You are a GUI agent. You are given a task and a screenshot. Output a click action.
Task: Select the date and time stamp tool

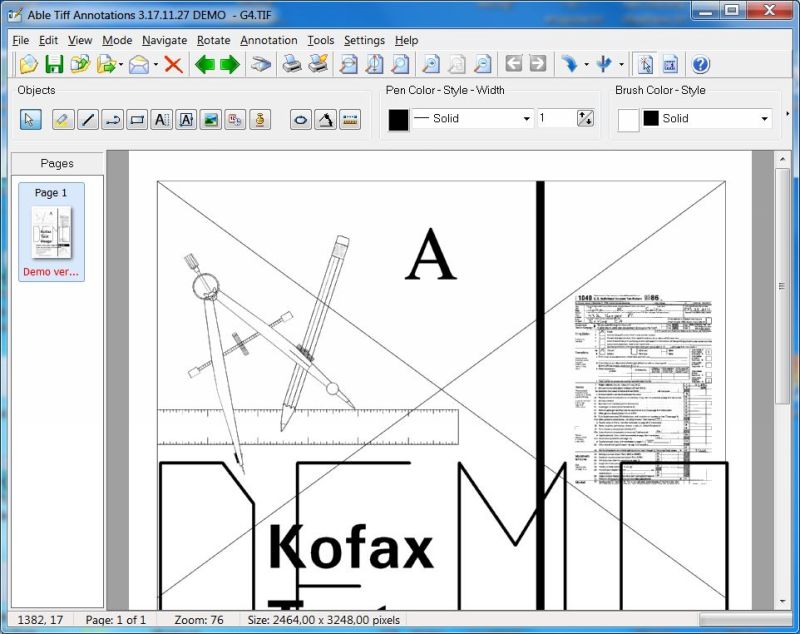tap(235, 120)
